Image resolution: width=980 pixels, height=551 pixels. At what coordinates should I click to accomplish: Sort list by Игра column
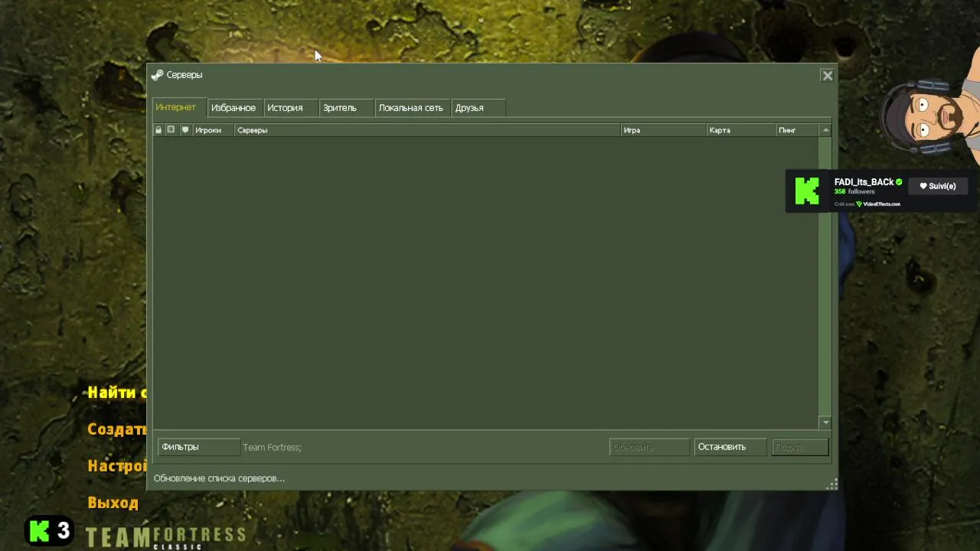click(663, 130)
